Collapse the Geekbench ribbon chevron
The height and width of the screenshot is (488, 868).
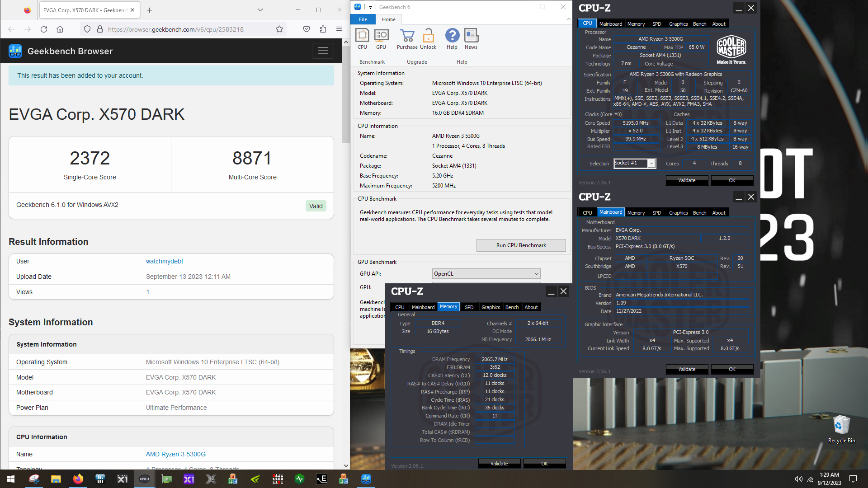pyautogui.click(x=568, y=19)
